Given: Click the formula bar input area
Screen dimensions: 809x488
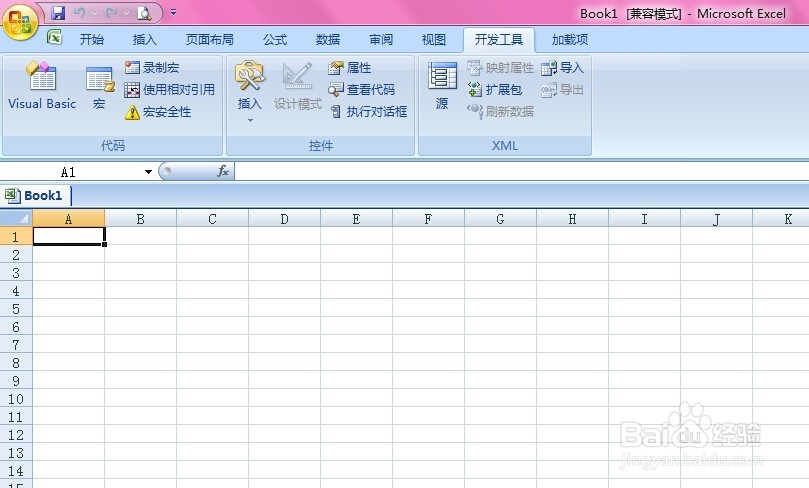Looking at the screenshot, I should [x=522, y=171].
